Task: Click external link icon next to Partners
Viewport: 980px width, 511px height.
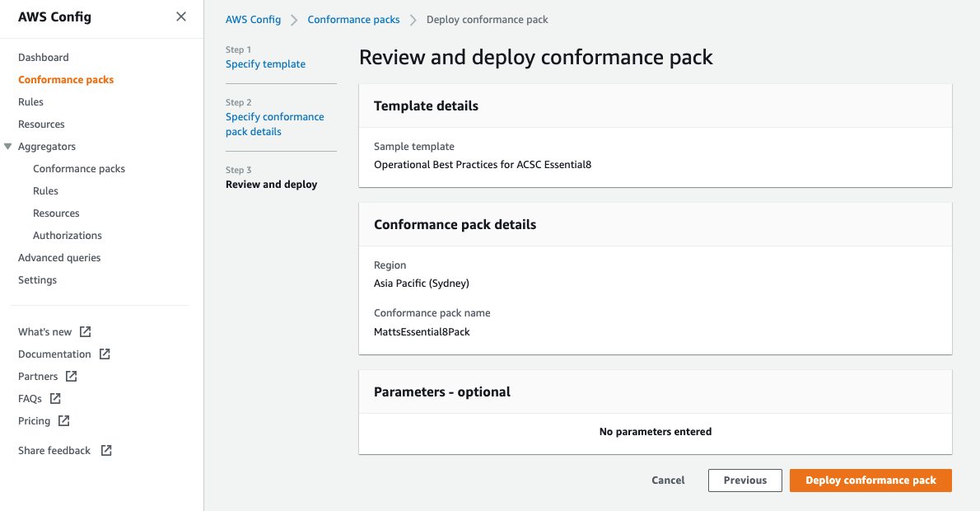Action: click(x=72, y=376)
